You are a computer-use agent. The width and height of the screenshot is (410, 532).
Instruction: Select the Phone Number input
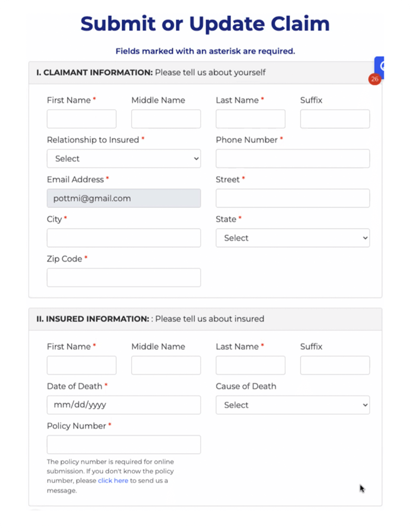tap(292, 159)
